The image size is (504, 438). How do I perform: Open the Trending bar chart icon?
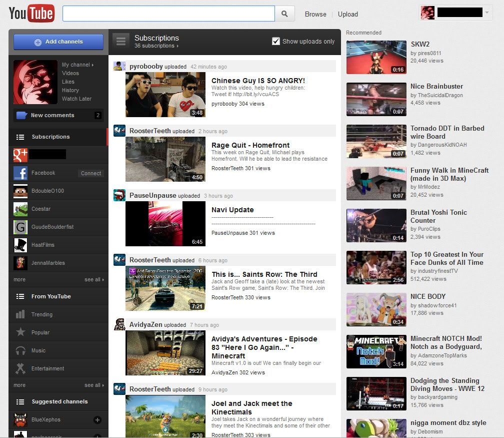click(20, 314)
